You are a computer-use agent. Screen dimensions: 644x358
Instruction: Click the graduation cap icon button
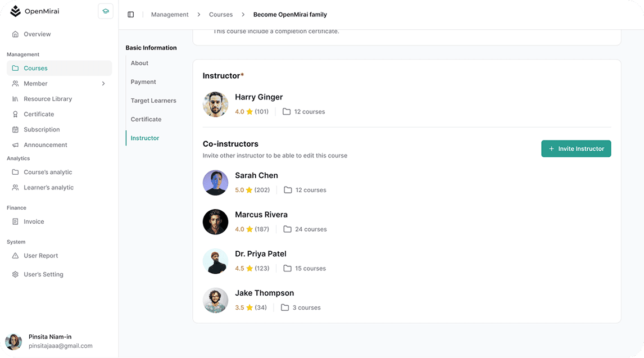pyautogui.click(x=105, y=11)
